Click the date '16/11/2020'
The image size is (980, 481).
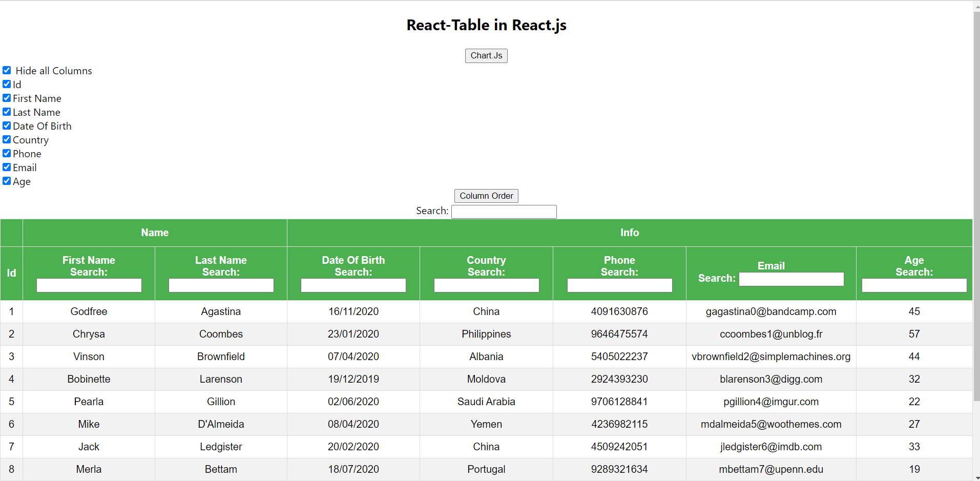pos(353,311)
